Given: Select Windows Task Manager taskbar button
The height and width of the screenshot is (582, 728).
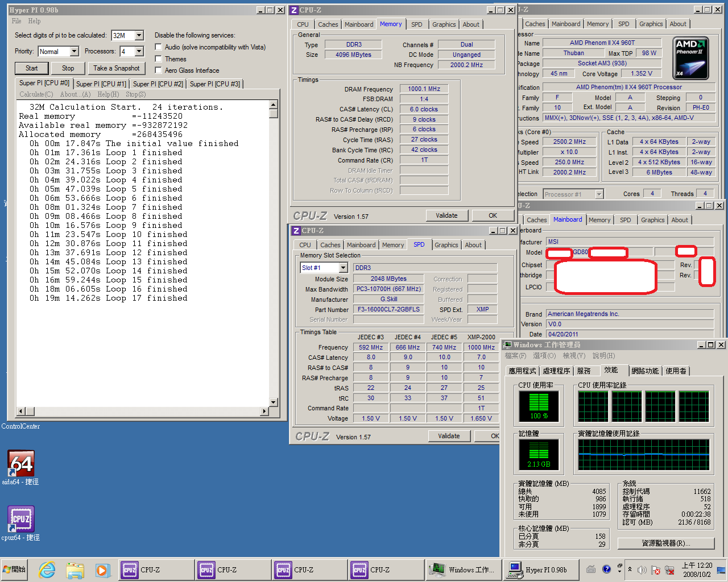Looking at the screenshot, I should pos(464,569).
